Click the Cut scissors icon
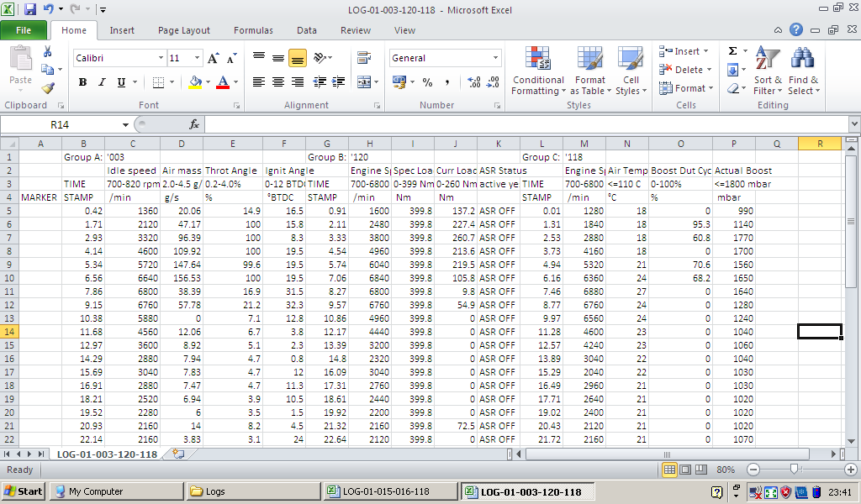The width and height of the screenshot is (861, 504). (x=48, y=52)
